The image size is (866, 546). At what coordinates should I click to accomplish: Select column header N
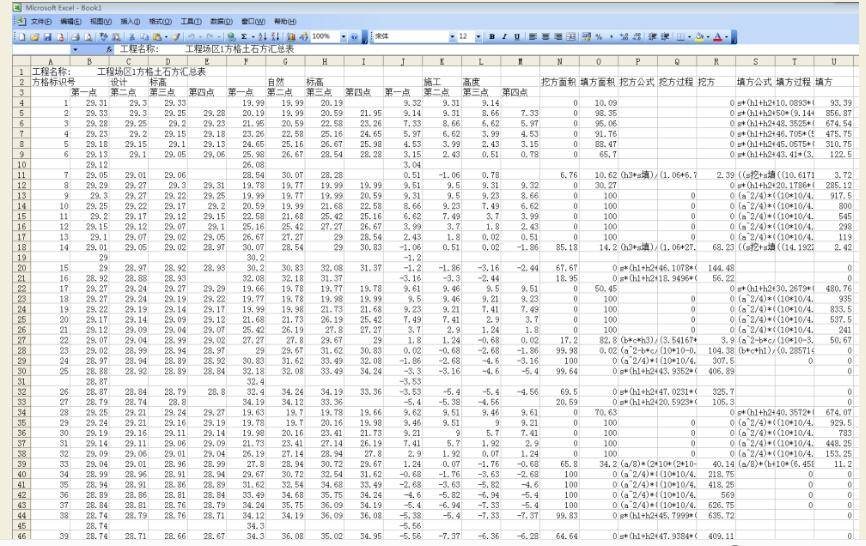[559, 61]
